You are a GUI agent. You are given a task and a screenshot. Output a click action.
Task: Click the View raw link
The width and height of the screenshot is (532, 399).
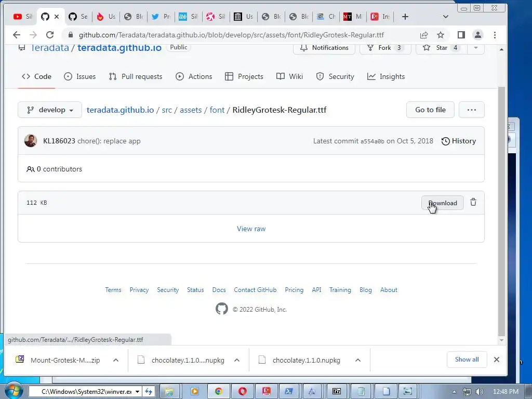[x=251, y=229]
